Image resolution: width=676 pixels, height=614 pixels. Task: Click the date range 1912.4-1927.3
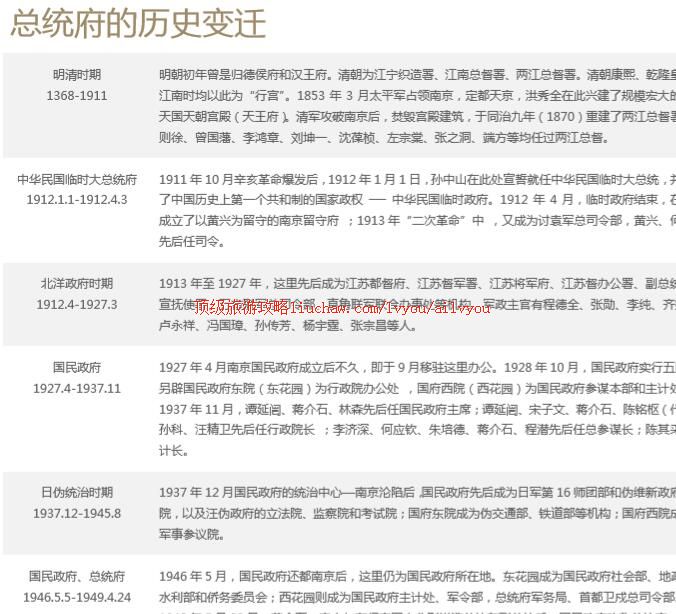(77, 304)
